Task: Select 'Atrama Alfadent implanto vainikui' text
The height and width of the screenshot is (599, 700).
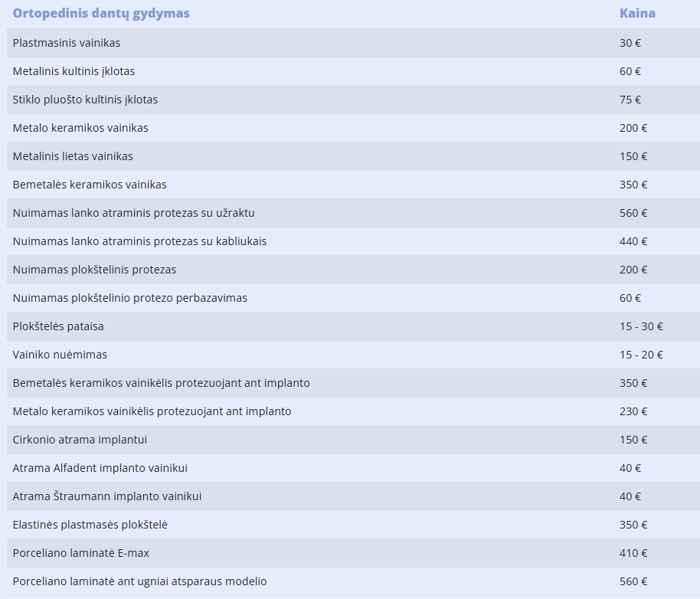Action: point(100,468)
